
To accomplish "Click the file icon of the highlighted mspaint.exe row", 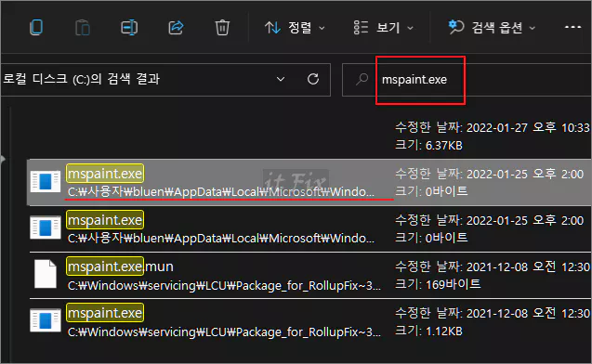I will pyautogui.click(x=46, y=181).
